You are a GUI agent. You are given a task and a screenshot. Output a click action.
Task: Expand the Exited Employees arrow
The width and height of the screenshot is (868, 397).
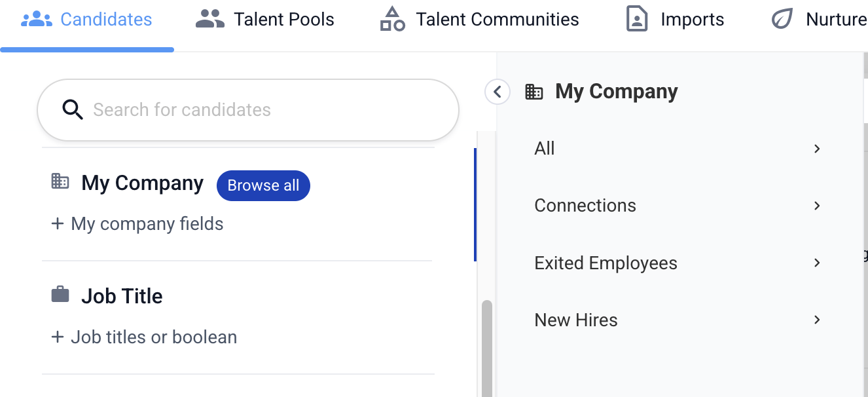[817, 263]
